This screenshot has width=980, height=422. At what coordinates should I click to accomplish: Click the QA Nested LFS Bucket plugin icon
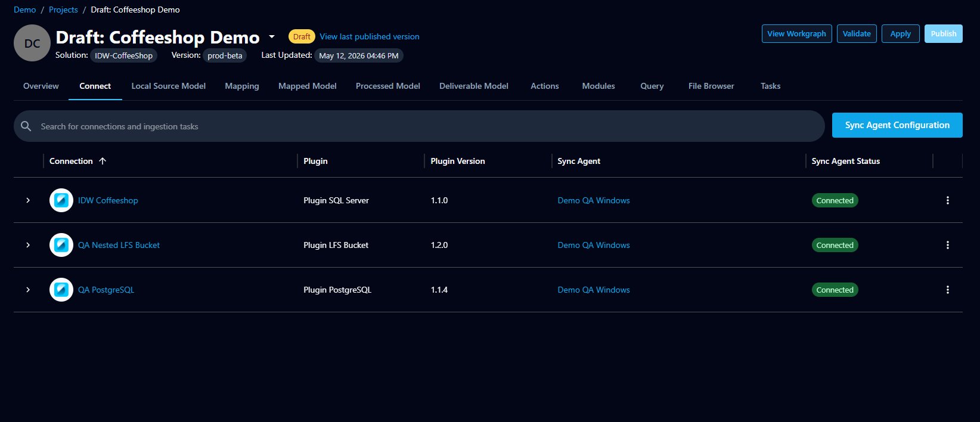coord(61,245)
